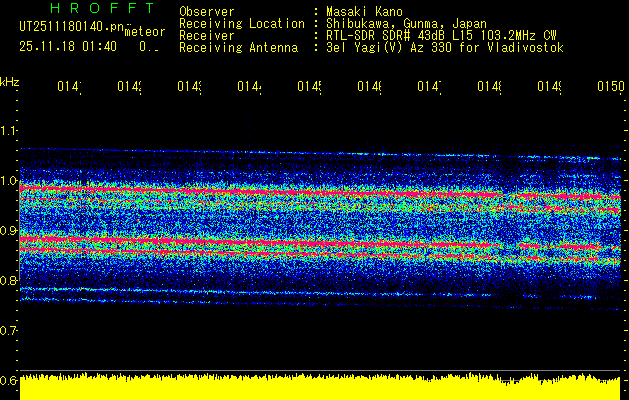
Task: Select the 0.6 frequency axis label
Action: (x=9, y=380)
